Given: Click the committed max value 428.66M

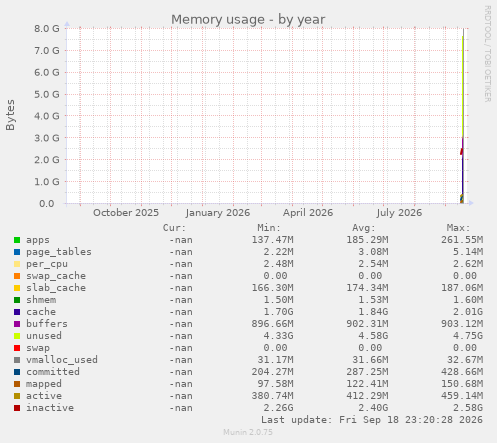Looking at the screenshot, I should click(x=462, y=372).
